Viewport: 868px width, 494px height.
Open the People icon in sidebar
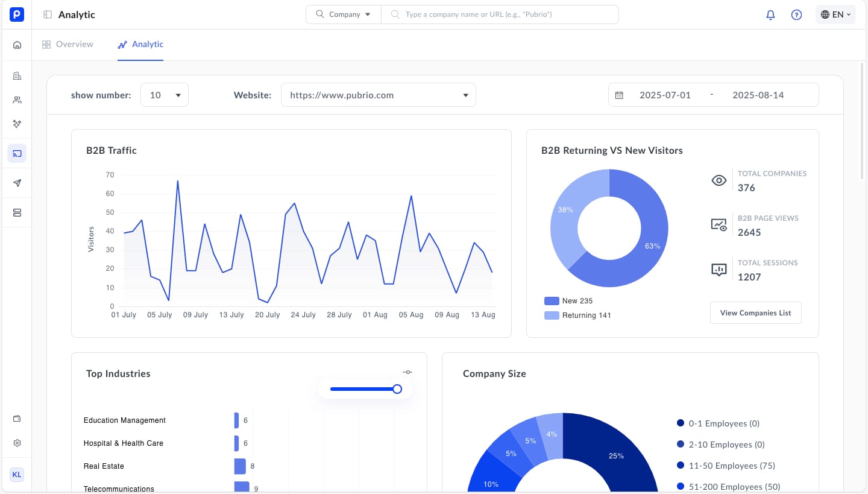(x=17, y=100)
